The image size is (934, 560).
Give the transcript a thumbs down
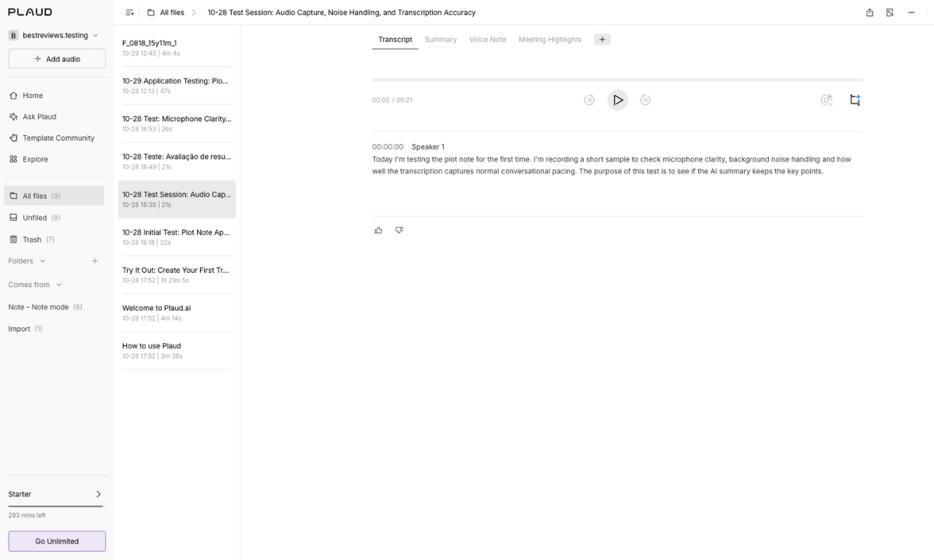click(399, 229)
